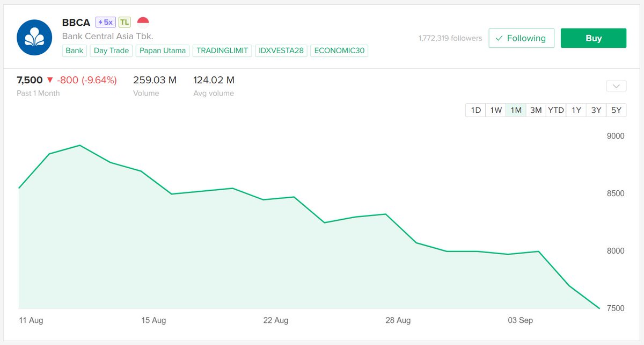Click the 1,772,319 followers count

pos(450,38)
